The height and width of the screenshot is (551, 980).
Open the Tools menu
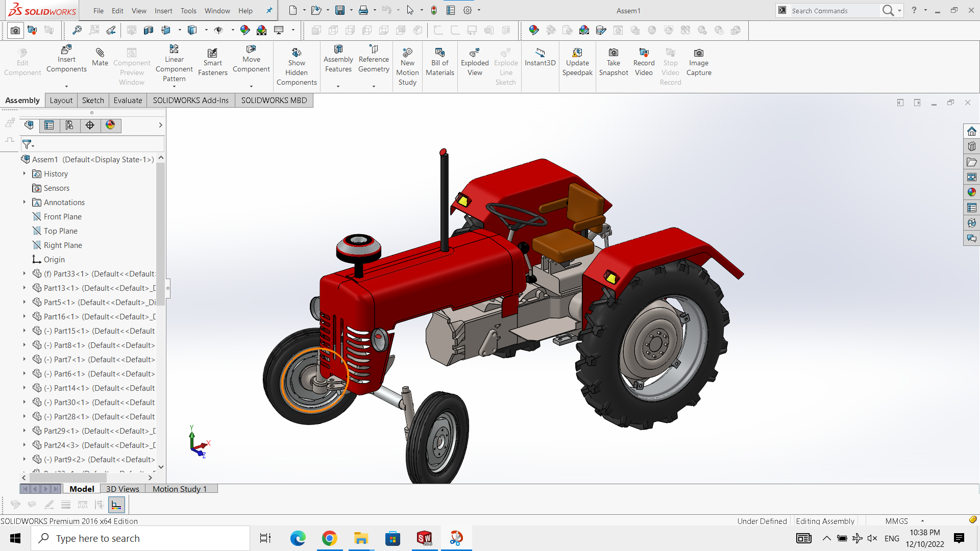tap(188, 11)
